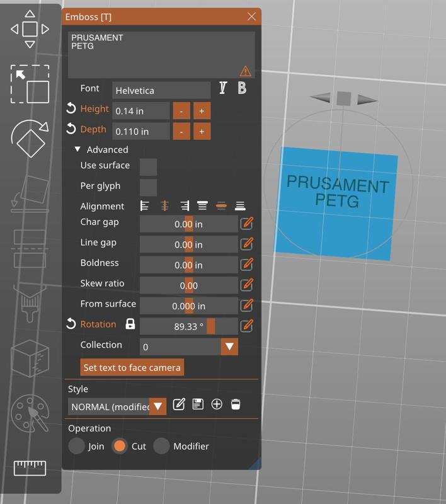Click the Line gap slider
Image resolution: width=446 pixels, height=504 pixels.
189,244
